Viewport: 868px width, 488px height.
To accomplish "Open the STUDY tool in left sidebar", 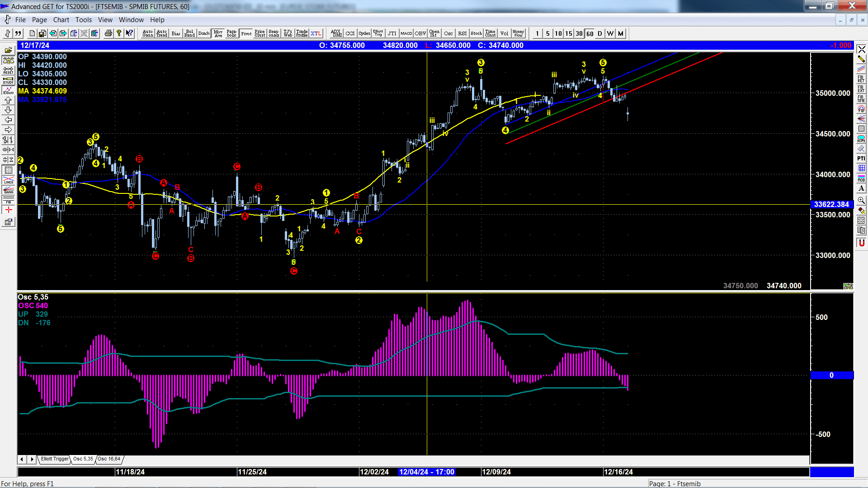I will point(8,80).
